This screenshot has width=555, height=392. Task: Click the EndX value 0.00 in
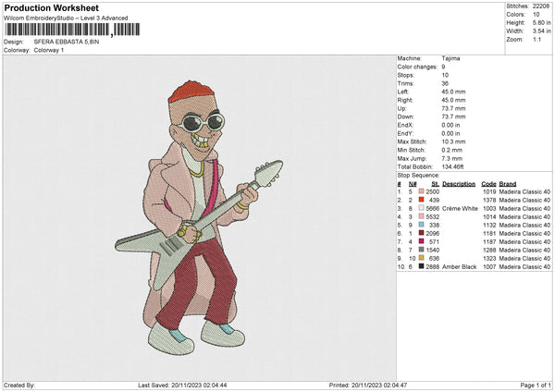(x=450, y=125)
